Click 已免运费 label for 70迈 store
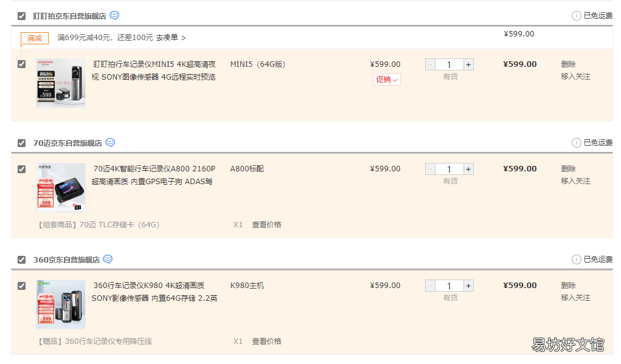621x364 pixels. pos(598,143)
